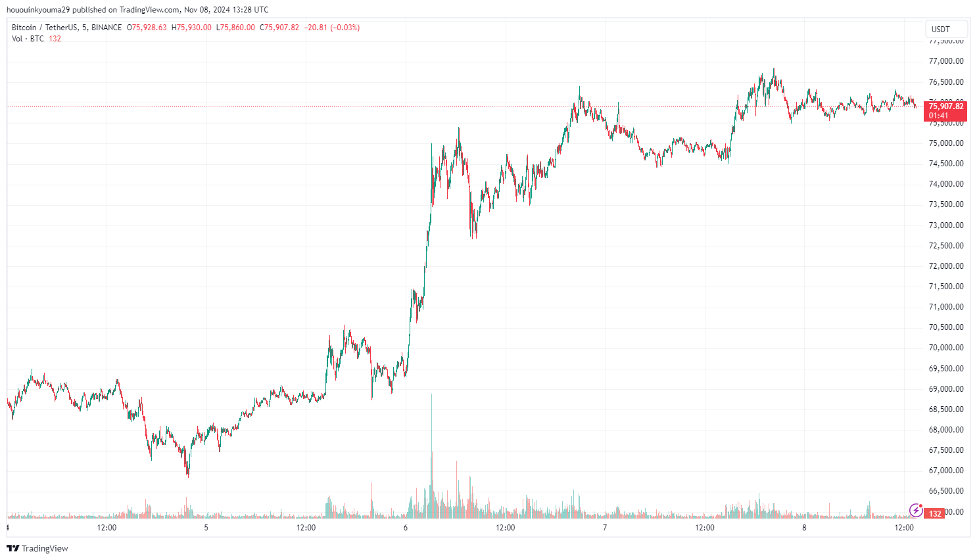
Task: Click the 69,500.00 price axis label
Action: coord(946,369)
